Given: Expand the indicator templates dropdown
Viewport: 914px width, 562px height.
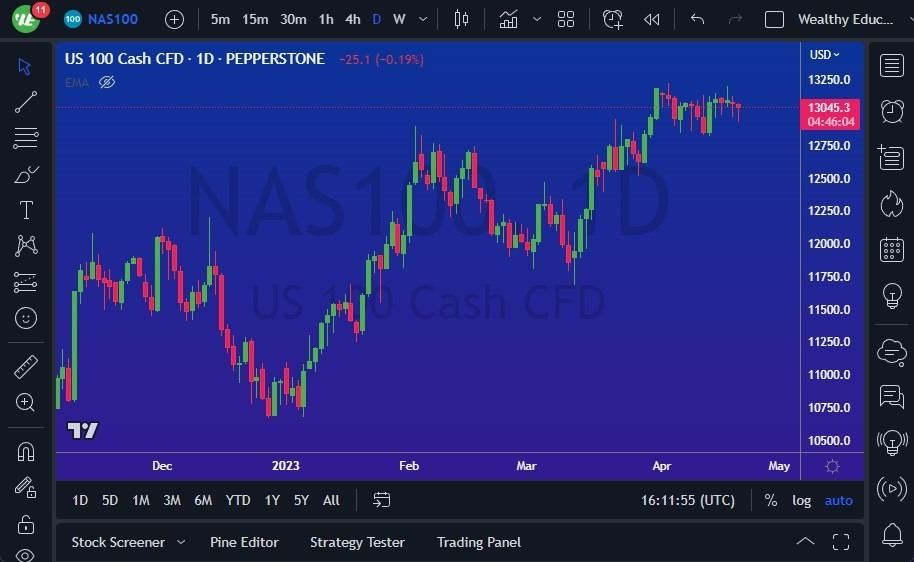Looking at the screenshot, I should (537, 19).
